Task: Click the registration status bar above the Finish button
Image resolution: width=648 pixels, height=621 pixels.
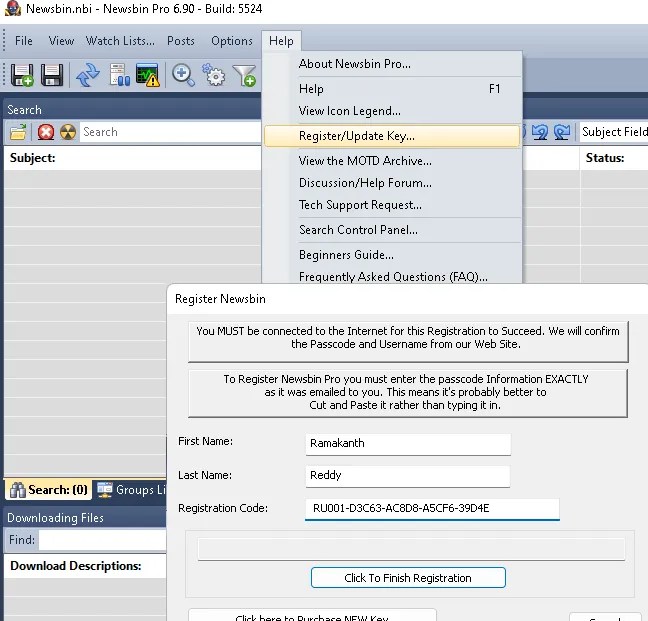Action: (x=411, y=549)
